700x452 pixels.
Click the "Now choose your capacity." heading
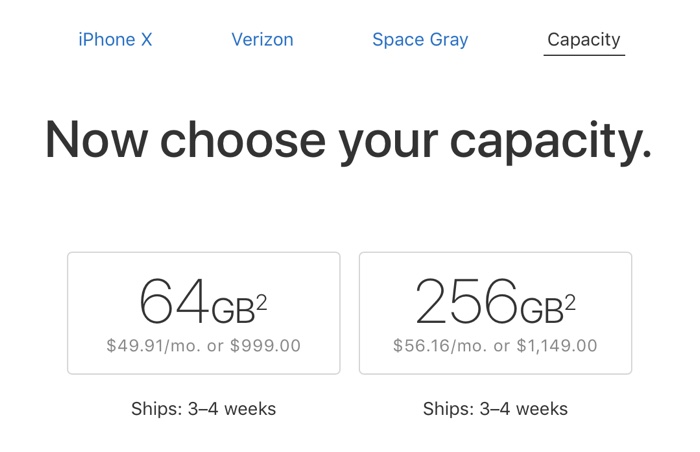348,139
